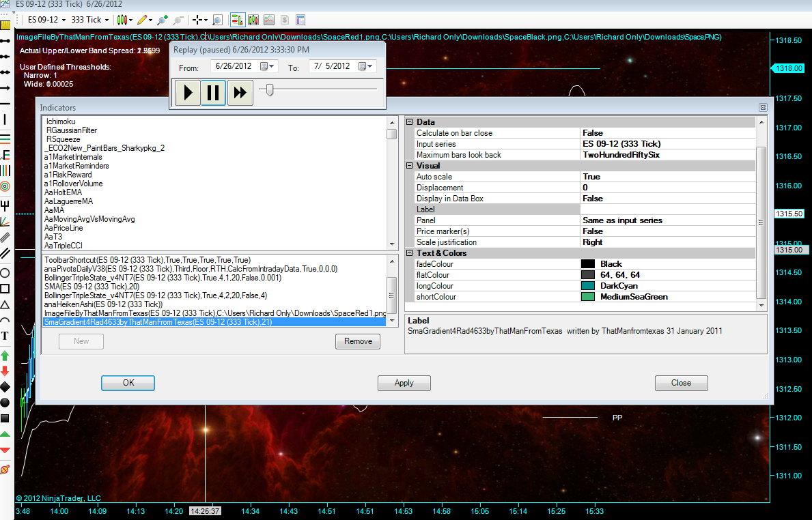Viewport: 812px width, 520px height.
Task: Click the remove drawing objects icon
Action: pos(5,470)
